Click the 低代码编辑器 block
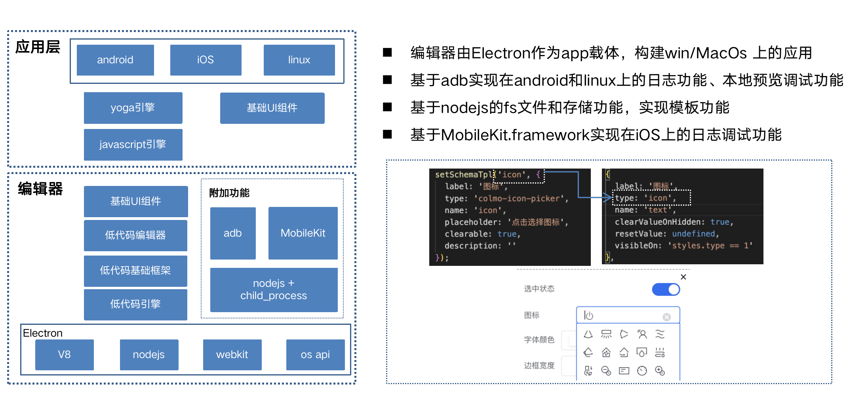 [x=136, y=235]
